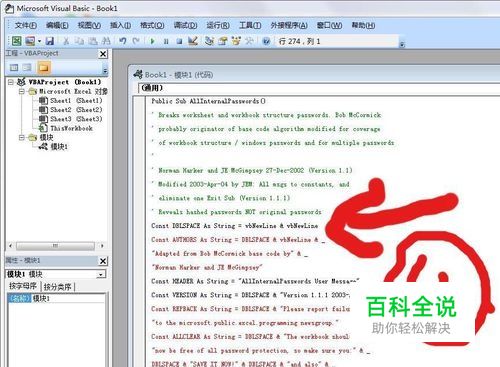Select Sheet1 (Sheet1) in project tree

click(76, 100)
